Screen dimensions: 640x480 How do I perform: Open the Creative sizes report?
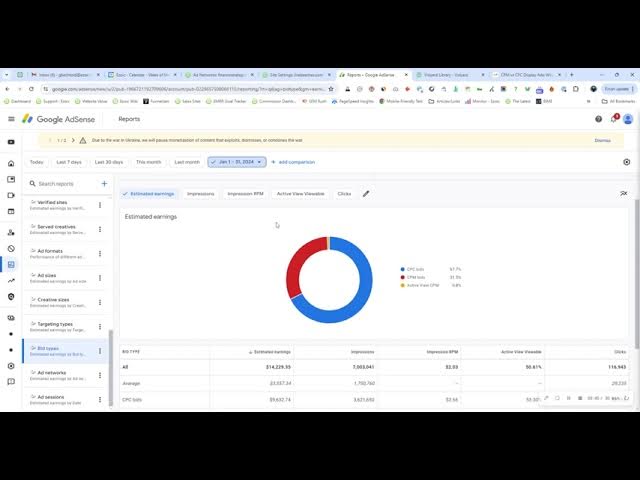click(59, 302)
